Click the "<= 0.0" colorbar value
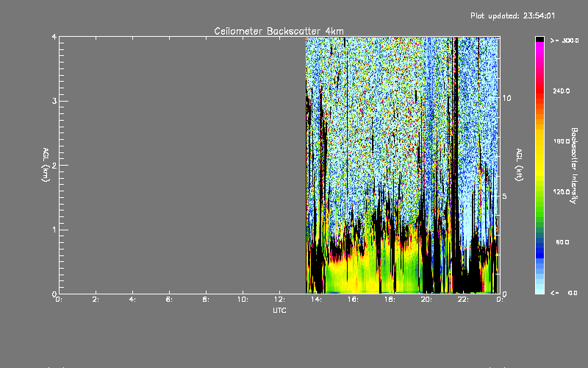The image size is (588, 368). pos(564,293)
